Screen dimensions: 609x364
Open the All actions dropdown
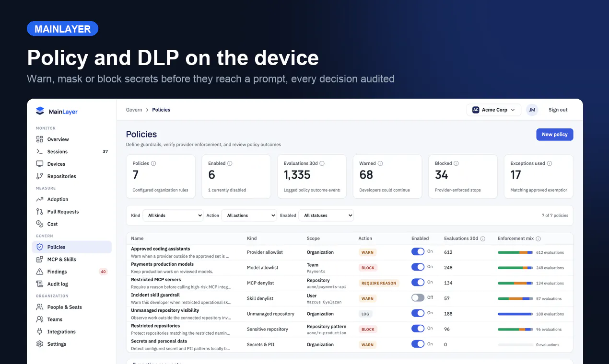pos(249,216)
